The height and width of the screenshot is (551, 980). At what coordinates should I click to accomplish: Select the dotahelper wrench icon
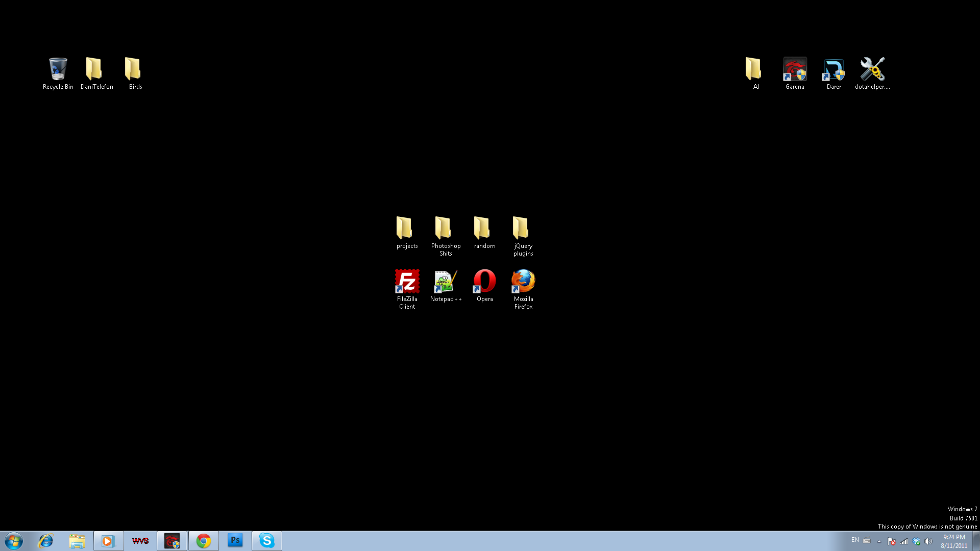click(872, 73)
